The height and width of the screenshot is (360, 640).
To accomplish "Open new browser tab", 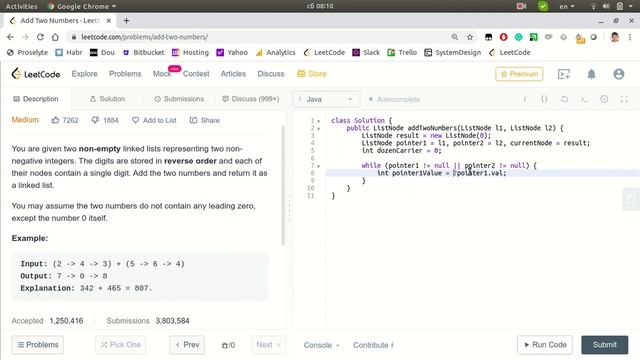I will coord(127,20).
